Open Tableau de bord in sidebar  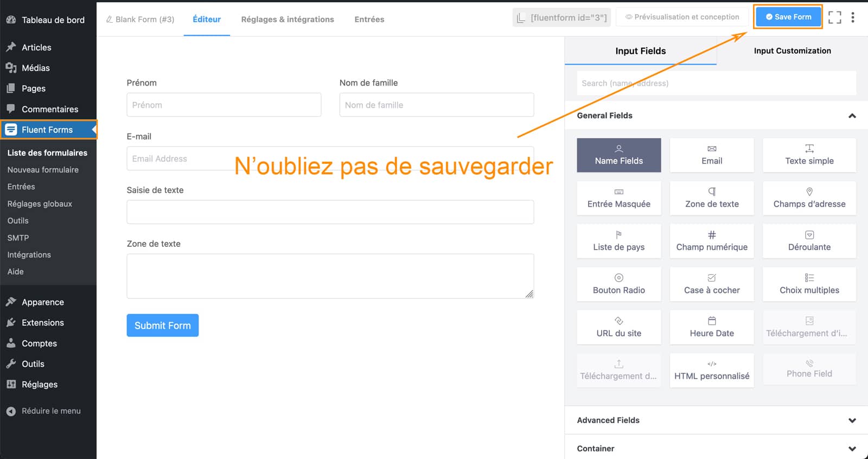(48, 20)
